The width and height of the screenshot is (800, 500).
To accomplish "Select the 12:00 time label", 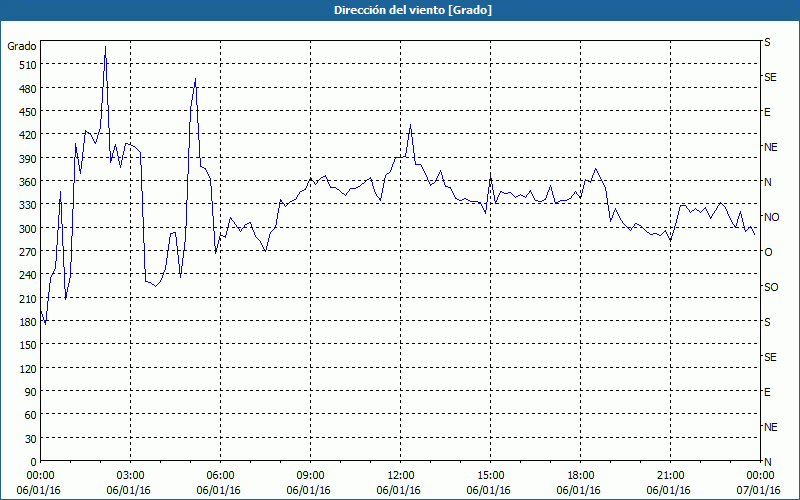I will [401, 476].
